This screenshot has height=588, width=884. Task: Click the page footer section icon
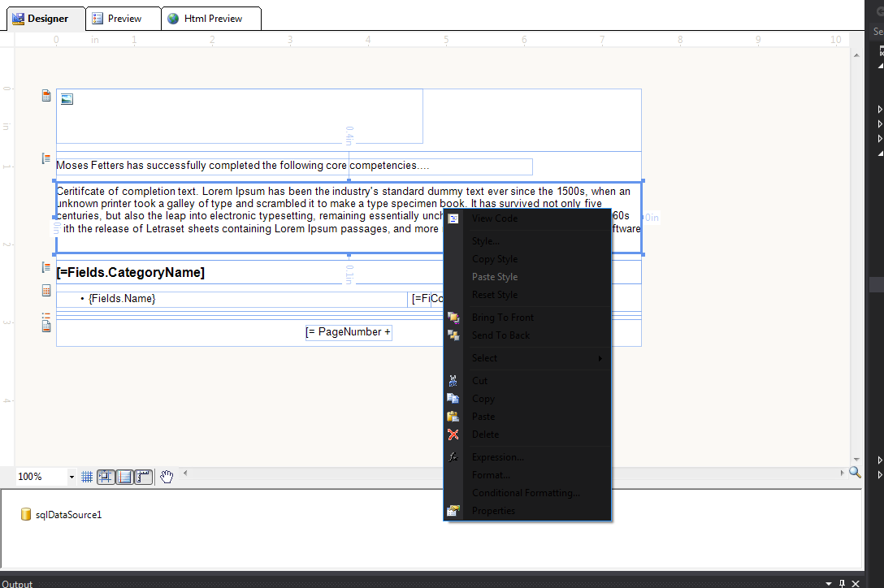tap(46, 326)
